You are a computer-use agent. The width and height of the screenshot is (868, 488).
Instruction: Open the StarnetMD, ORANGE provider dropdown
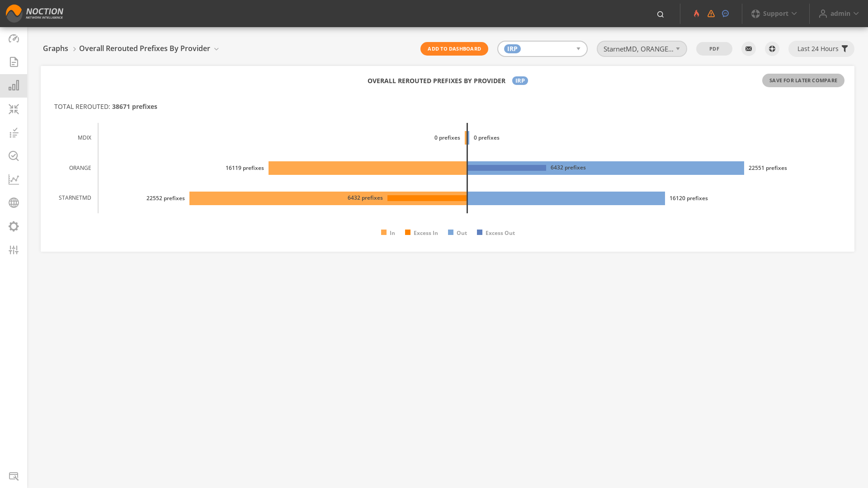click(x=642, y=49)
